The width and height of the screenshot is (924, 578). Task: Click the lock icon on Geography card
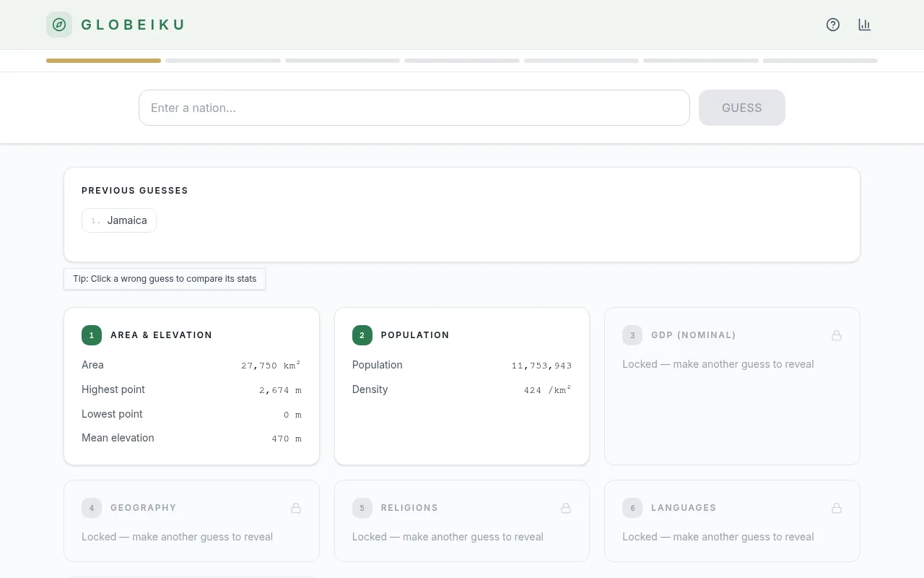click(296, 508)
